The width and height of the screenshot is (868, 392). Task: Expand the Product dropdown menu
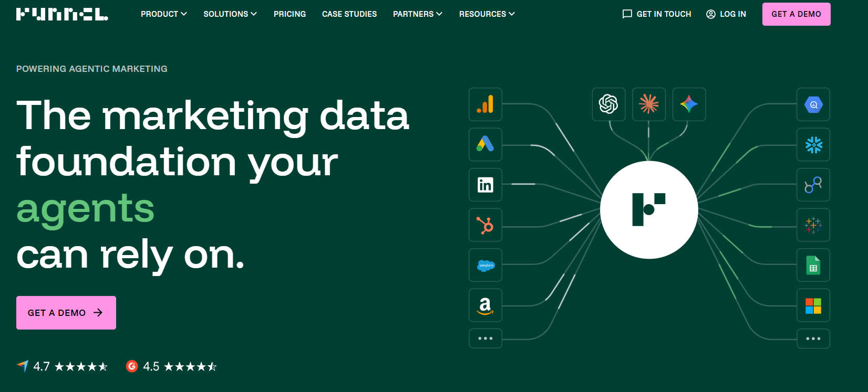164,14
